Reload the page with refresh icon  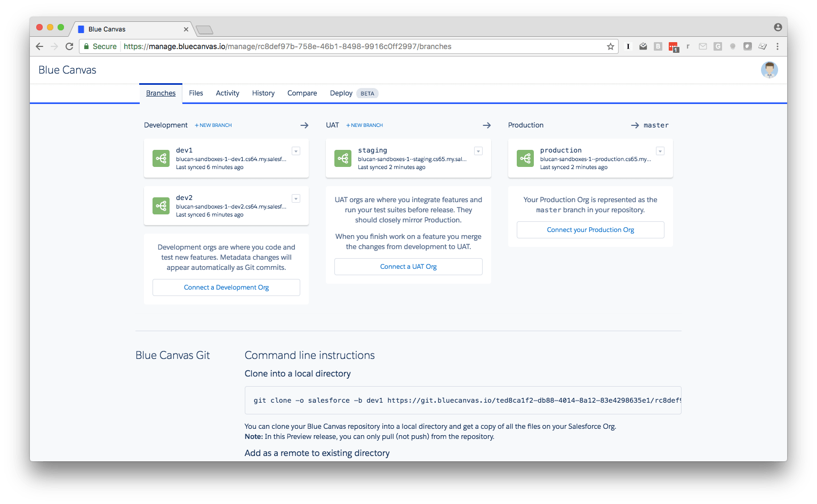[69, 46]
